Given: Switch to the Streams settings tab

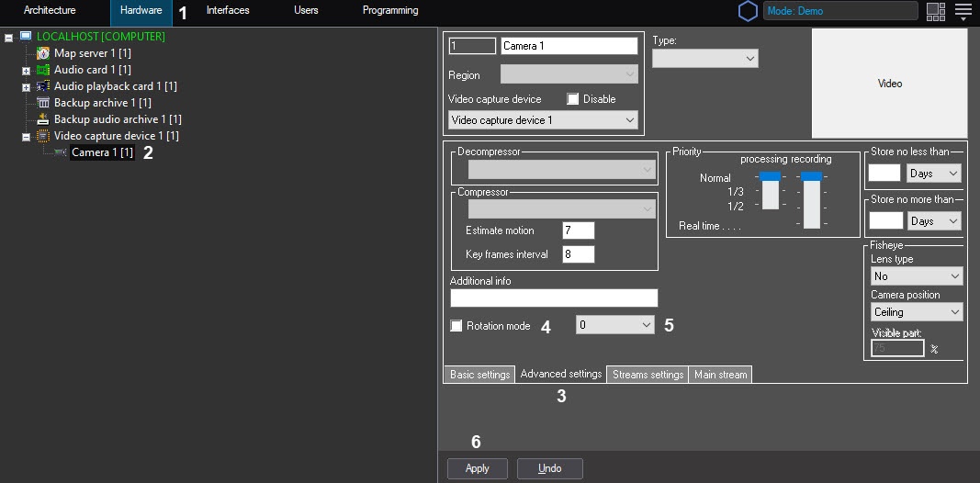Looking at the screenshot, I should tap(648, 375).
